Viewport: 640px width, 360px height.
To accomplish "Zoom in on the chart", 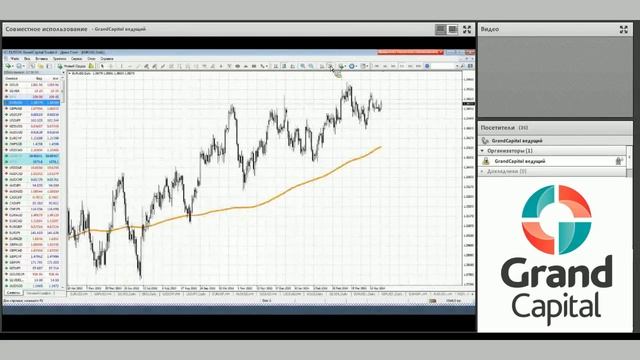I will (x=302, y=66).
